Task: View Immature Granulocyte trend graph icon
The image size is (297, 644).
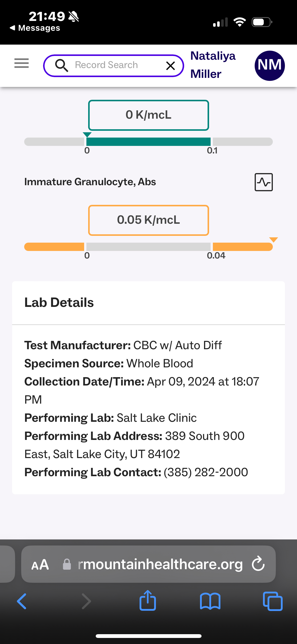Action: point(263,182)
